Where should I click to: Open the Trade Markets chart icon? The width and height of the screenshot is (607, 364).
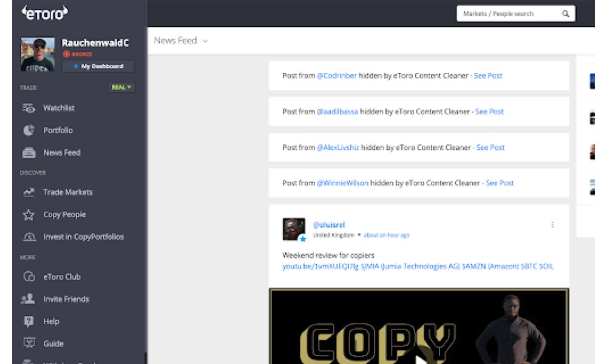(x=29, y=192)
